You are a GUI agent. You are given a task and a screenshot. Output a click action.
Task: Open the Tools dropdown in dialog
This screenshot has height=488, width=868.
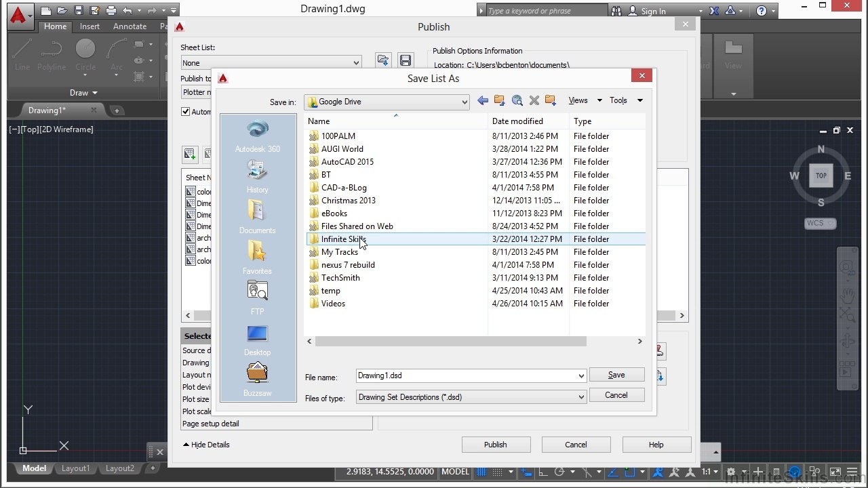626,100
